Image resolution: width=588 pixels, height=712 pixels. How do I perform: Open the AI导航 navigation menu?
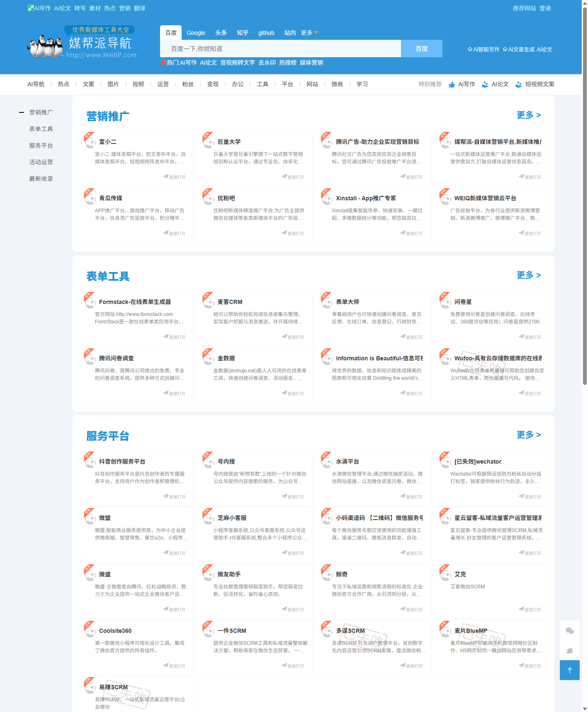[36, 84]
